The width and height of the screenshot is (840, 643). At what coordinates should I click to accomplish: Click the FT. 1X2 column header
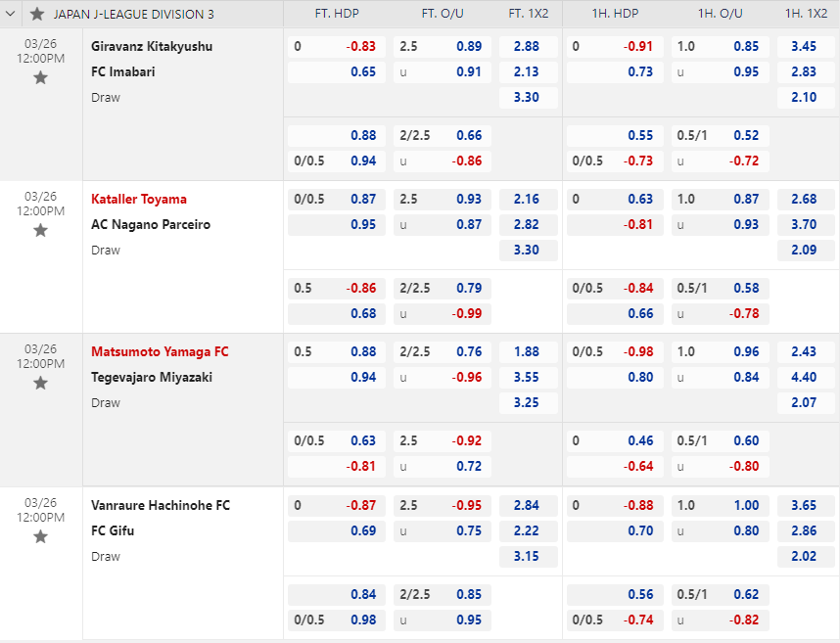(x=529, y=14)
